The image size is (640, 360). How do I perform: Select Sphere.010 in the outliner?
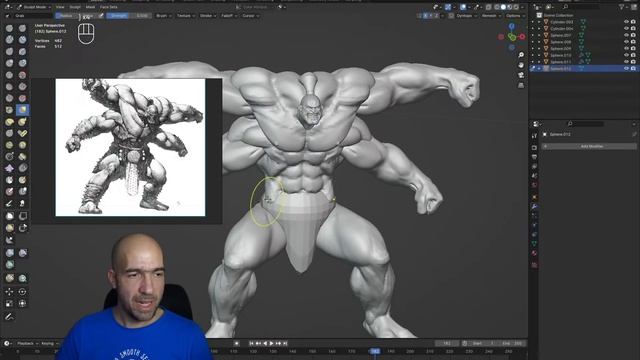[561, 55]
